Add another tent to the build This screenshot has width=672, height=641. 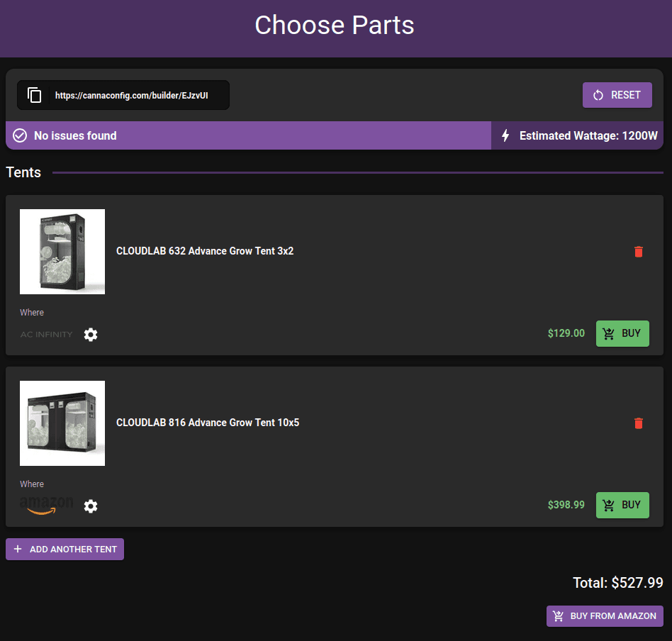[65, 549]
